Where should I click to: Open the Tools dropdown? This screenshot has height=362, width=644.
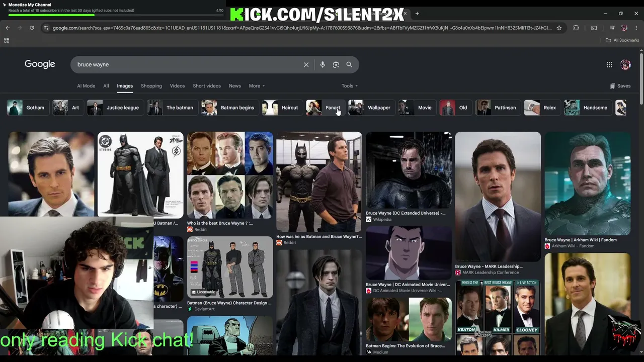click(x=350, y=86)
